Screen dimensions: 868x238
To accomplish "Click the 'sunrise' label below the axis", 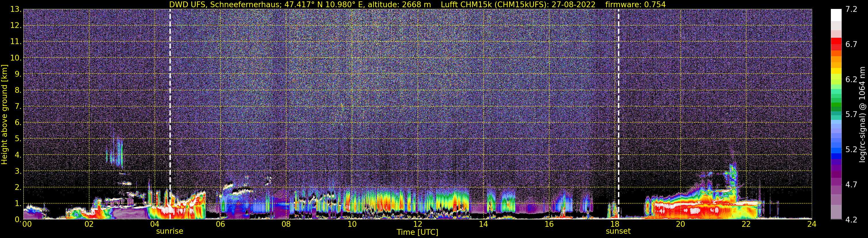I will coord(169,231).
